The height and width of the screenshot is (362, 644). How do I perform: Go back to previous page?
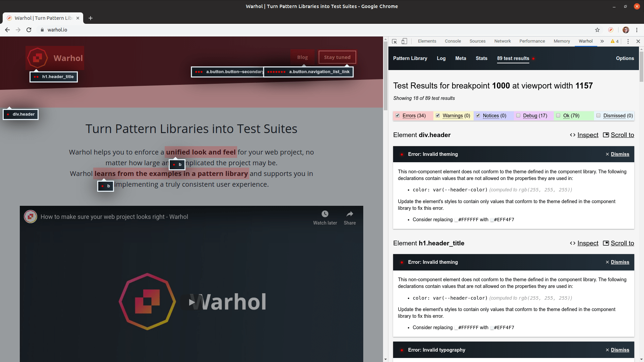[x=7, y=30]
